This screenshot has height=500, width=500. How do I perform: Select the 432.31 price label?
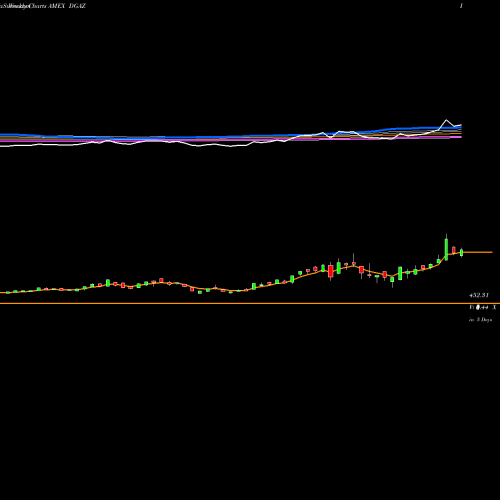click(x=479, y=295)
